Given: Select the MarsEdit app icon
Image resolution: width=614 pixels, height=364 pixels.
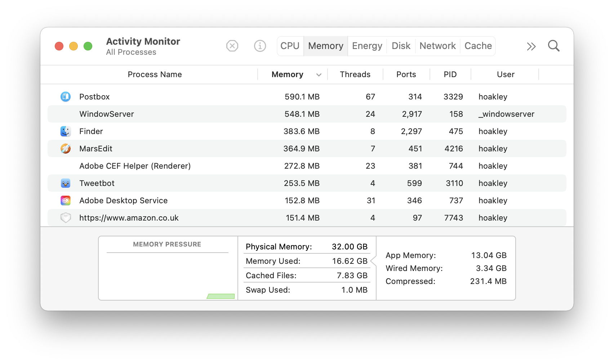Looking at the screenshot, I should click(66, 148).
